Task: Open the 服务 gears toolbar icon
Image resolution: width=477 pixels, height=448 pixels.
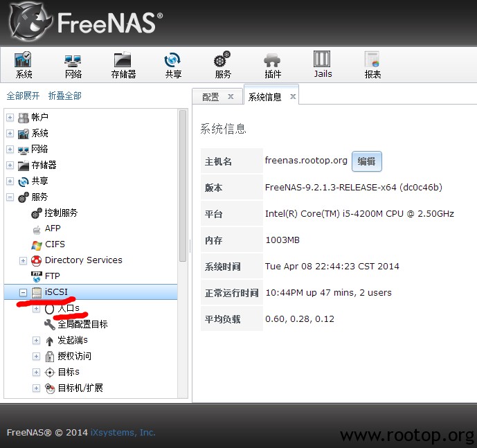Action: [222, 59]
